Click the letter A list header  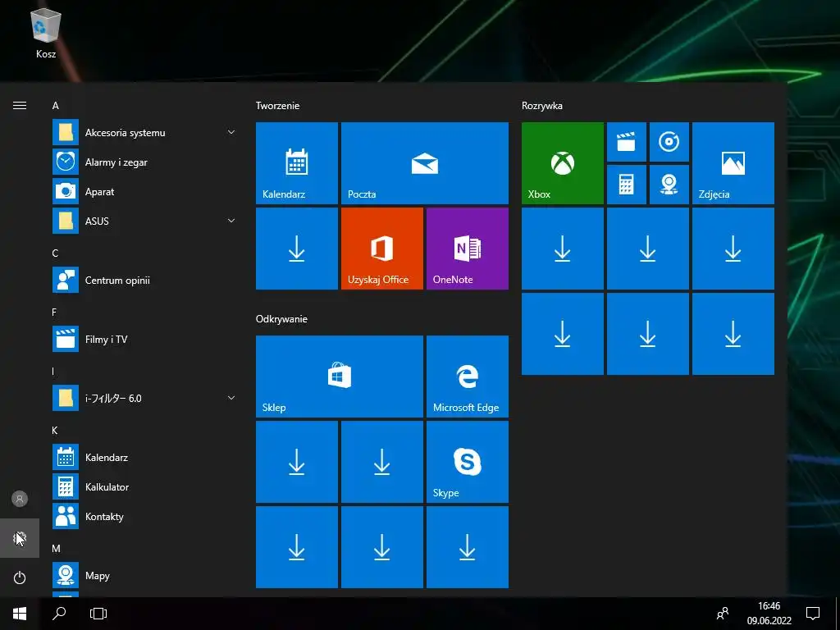[x=55, y=106]
